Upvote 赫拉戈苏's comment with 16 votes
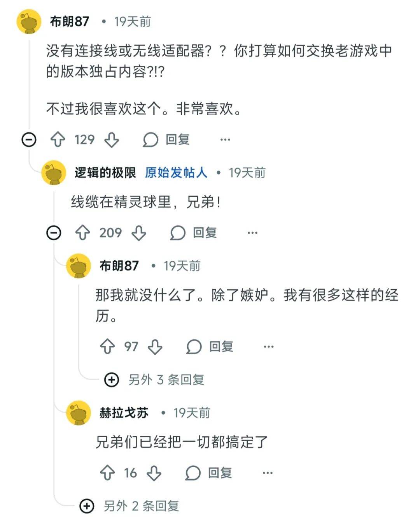The width and height of the screenshot is (420, 519). pyautogui.click(x=107, y=473)
